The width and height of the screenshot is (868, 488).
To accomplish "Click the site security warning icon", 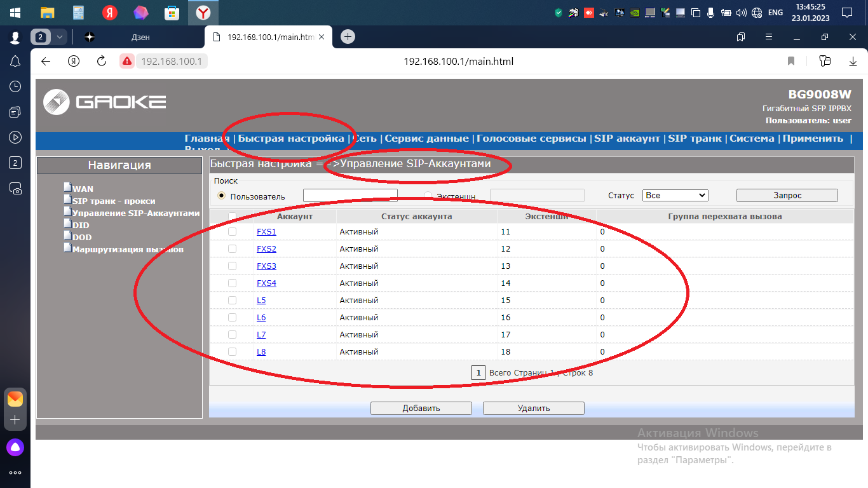I will [127, 61].
